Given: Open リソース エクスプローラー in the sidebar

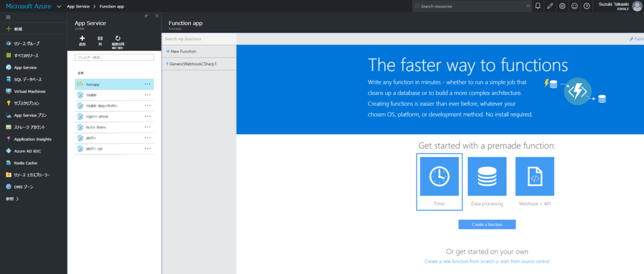Looking at the screenshot, I should (28, 175).
